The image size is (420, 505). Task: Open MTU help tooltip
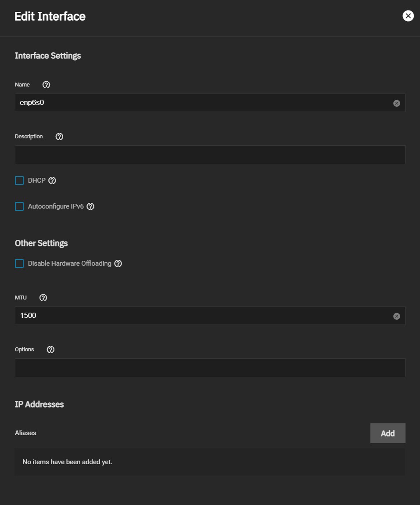[x=43, y=298]
